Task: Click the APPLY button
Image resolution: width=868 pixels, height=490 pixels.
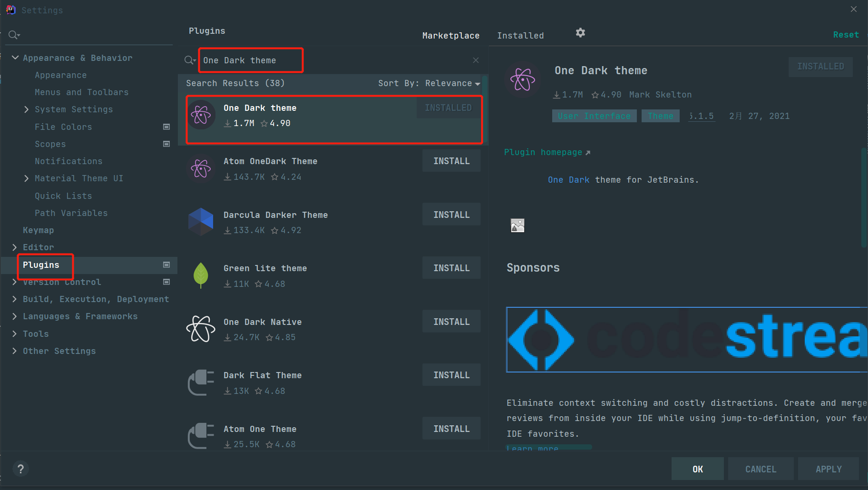Action: click(829, 469)
